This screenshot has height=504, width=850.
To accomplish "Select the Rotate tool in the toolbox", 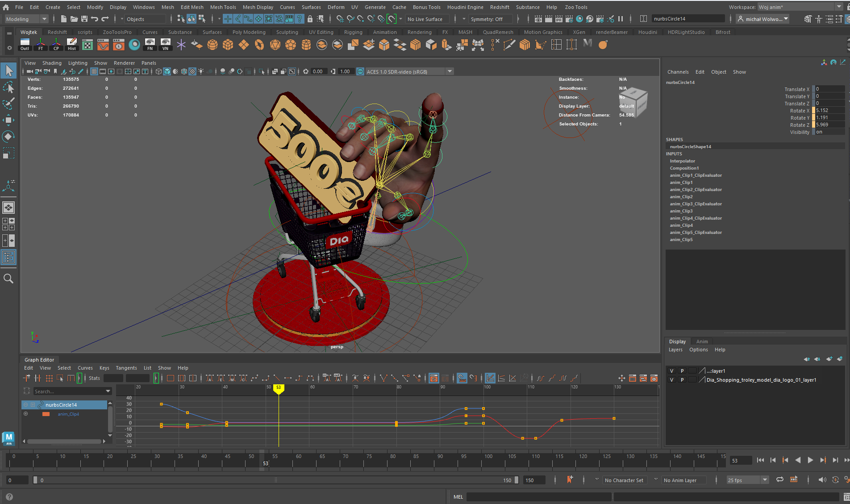I will tap(8, 136).
